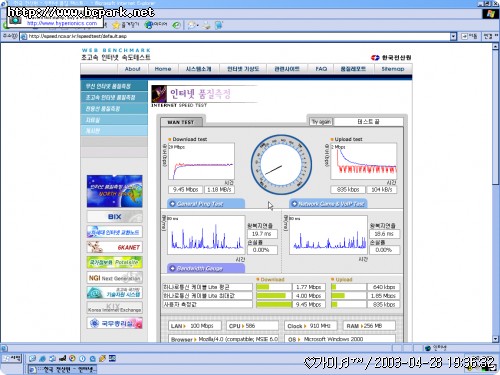The image size is (500, 375).
Task: Click the Media globe icon in the toolbar
Action: click(x=148, y=25)
